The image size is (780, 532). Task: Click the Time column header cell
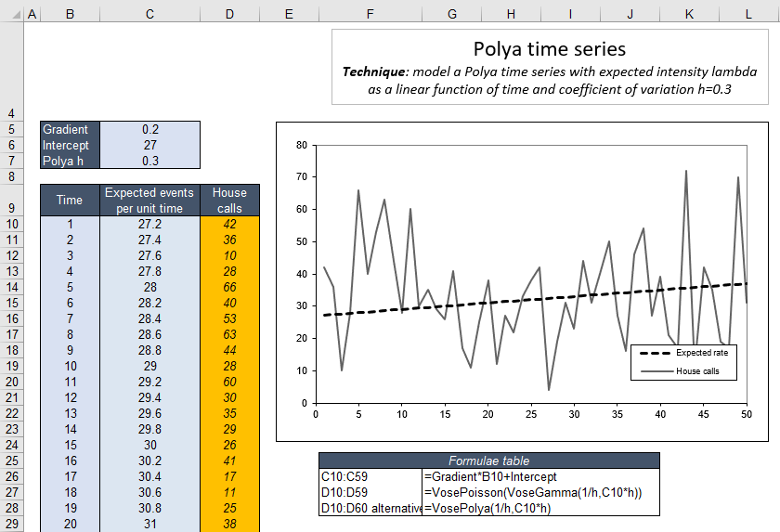pos(70,201)
